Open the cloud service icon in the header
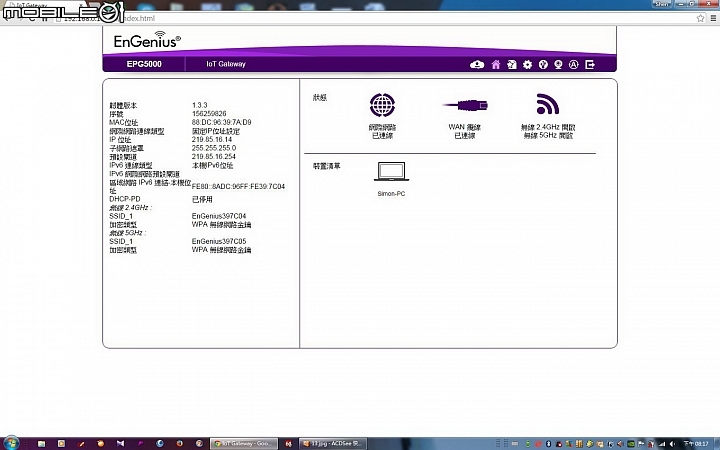Screen dimensions: 720x450 (x=477, y=65)
